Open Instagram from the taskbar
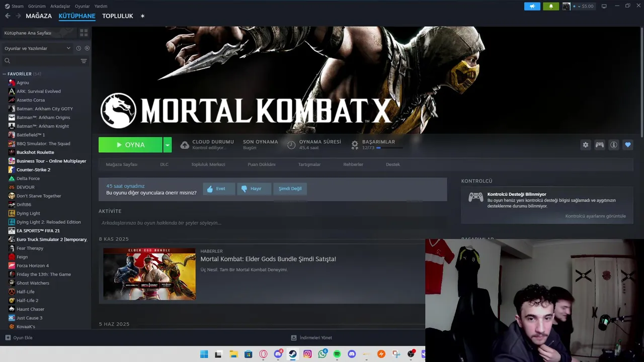644x362 pixels. point(307,354)
